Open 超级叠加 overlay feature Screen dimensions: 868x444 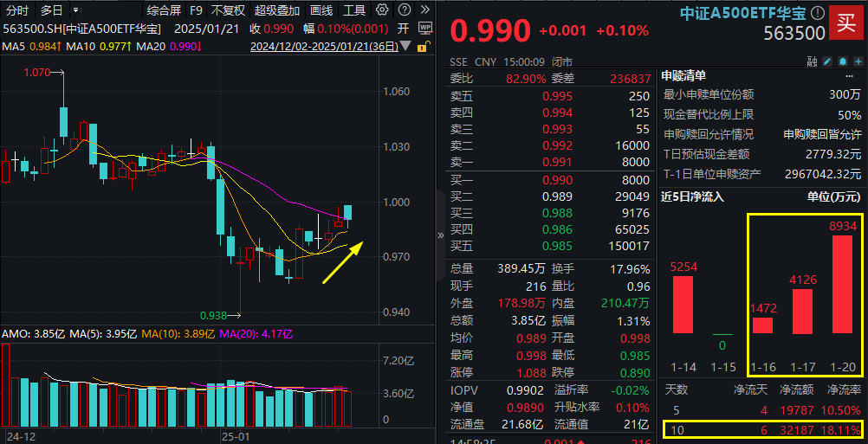tap(277, 10)
